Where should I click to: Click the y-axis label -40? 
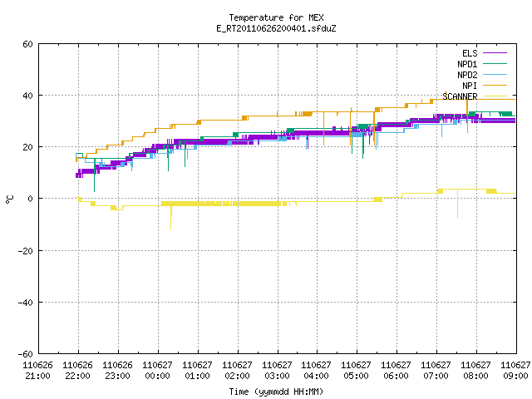tap(26, 303)
